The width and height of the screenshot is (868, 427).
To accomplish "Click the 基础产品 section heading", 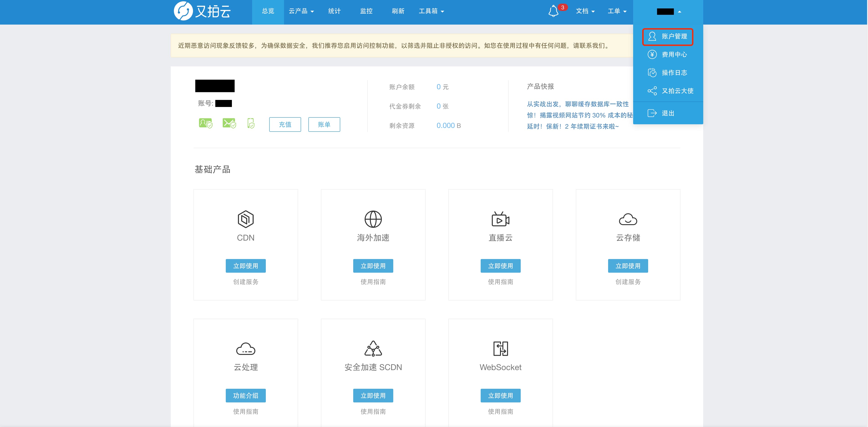I will [212, 169].
